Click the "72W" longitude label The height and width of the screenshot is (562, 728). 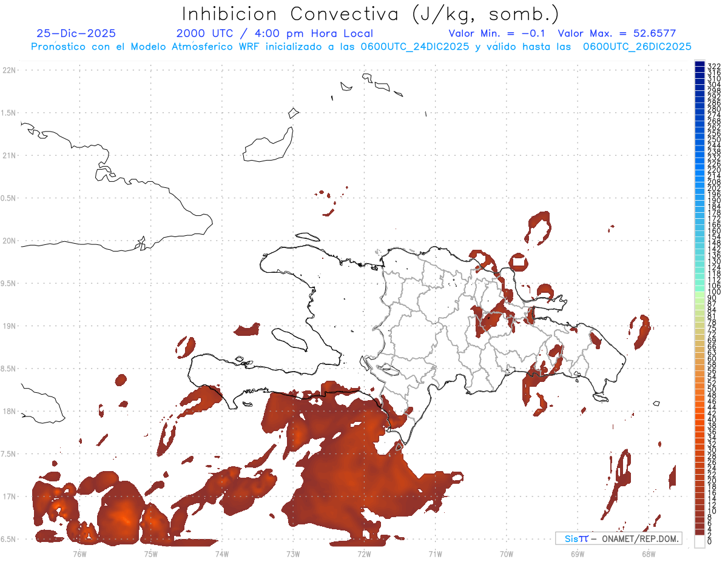pos(364,554)
